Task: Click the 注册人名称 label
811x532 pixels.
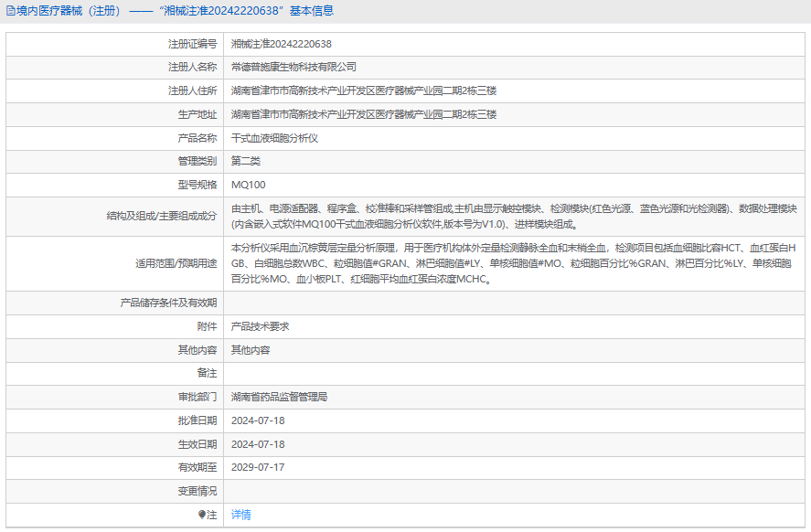Action: click(x=192, y=67)
